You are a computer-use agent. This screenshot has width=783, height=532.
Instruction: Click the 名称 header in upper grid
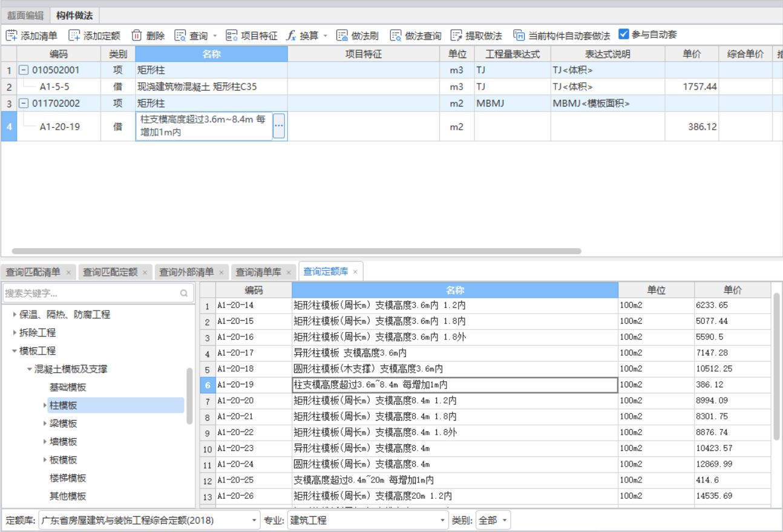coord(212,54)
